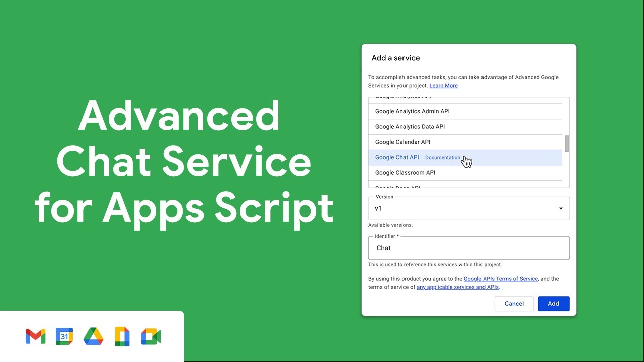The width and height of the screenshot is (644, 362).
Task: Click the Google Meet camera icon
Action: click(x=151, y=336)
